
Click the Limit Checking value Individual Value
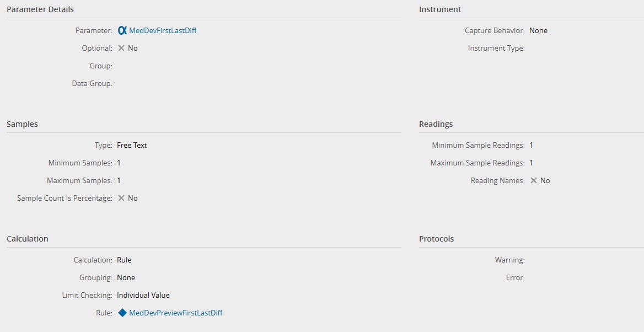[143, 295]
